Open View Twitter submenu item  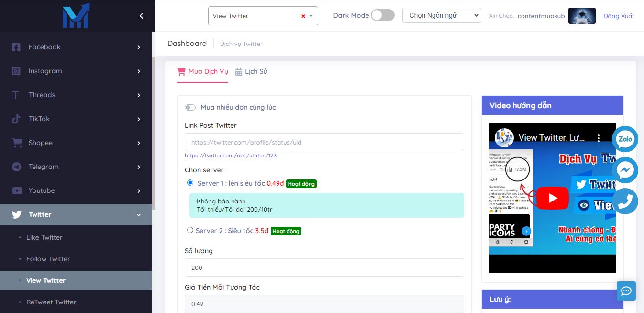click(46, 280)
